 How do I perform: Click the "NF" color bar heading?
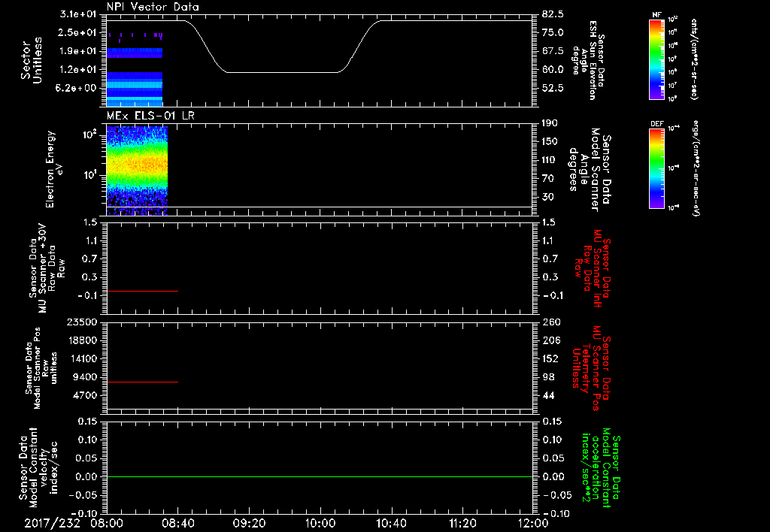(656, 15)
